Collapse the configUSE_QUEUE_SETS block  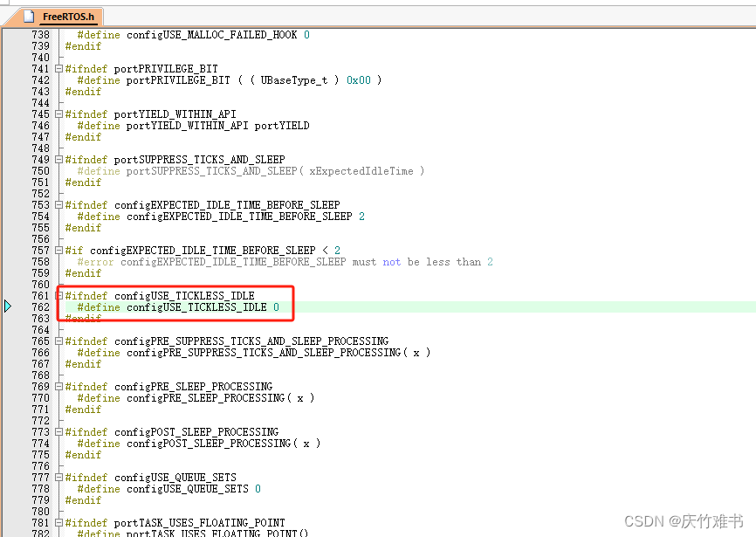click(x=58, y=478)
